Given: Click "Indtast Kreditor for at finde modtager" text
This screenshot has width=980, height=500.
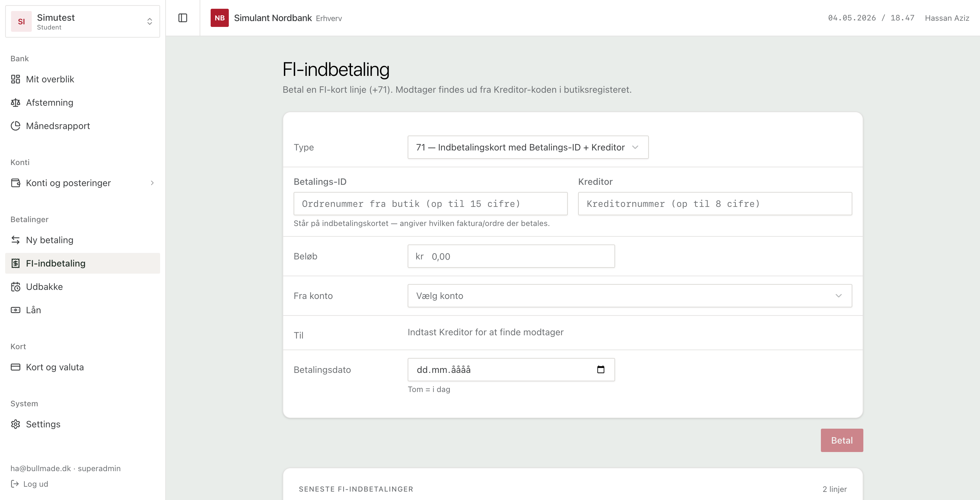Looking at the screenshot, I should tap(485, 332).
